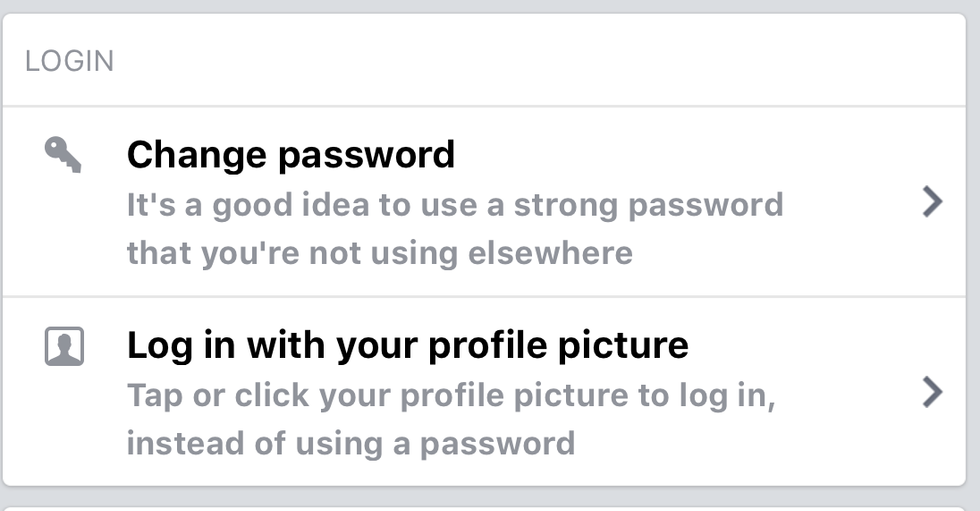The image size is (980, 511).
Task: Click the LOGIN section header
Action: pos(69,61)
